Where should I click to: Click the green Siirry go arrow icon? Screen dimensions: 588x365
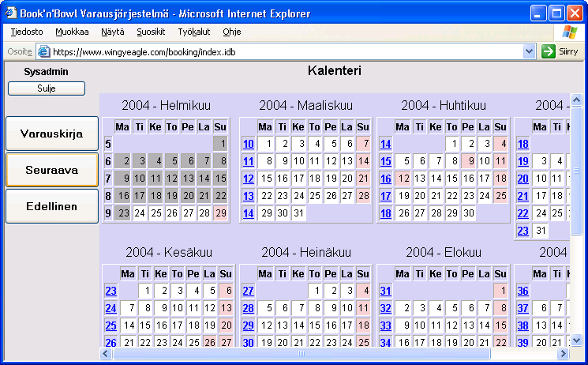pos(549,51)
